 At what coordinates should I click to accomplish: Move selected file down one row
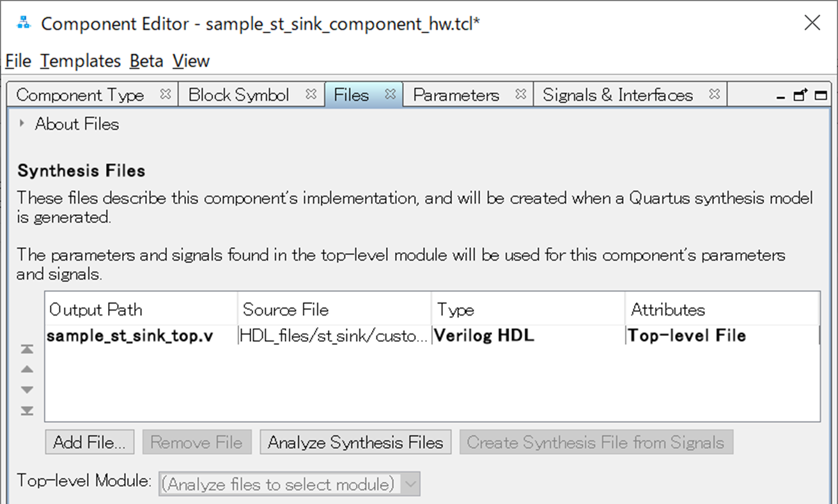(27, 390)
